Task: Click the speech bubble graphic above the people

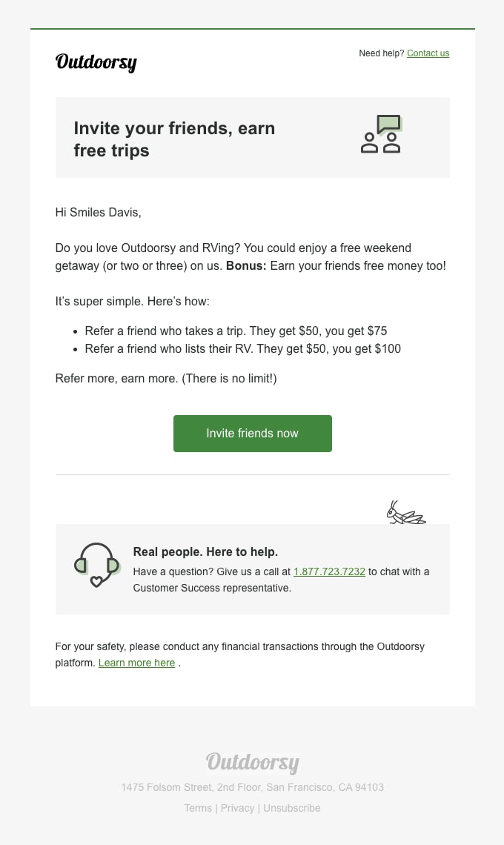Action: 391,122
